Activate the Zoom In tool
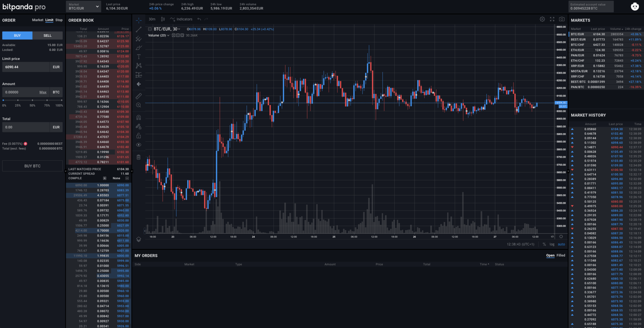The image size is (644, 328). [x=139, y=105]
